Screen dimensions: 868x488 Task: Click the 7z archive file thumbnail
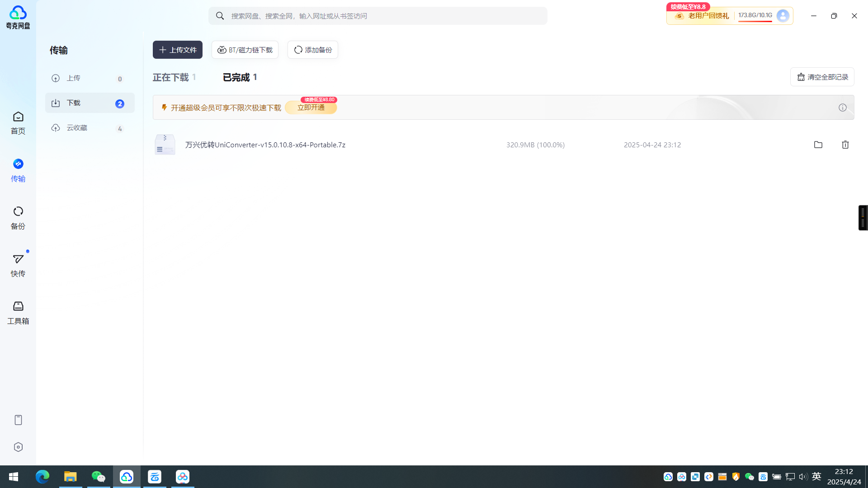point(165,145)
